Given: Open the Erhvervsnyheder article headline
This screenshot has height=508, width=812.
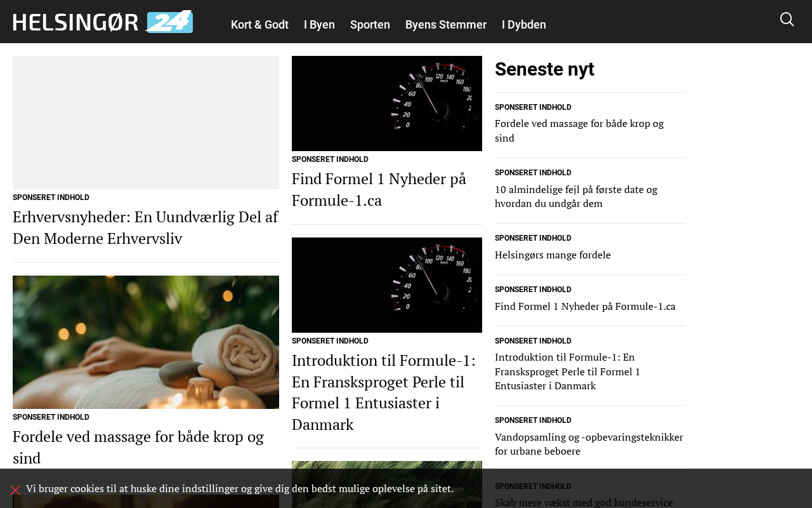Looking at the screenshot, I should click(145, 228).
